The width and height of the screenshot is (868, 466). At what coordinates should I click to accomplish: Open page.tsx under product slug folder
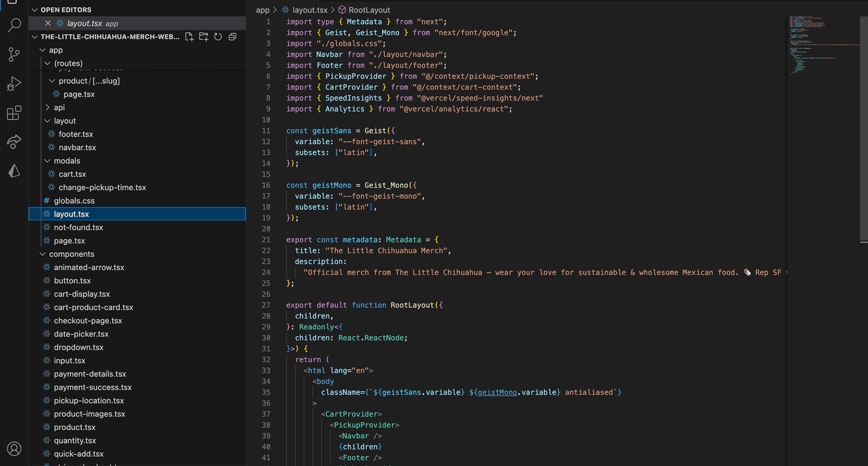click(x=137, y=94)
